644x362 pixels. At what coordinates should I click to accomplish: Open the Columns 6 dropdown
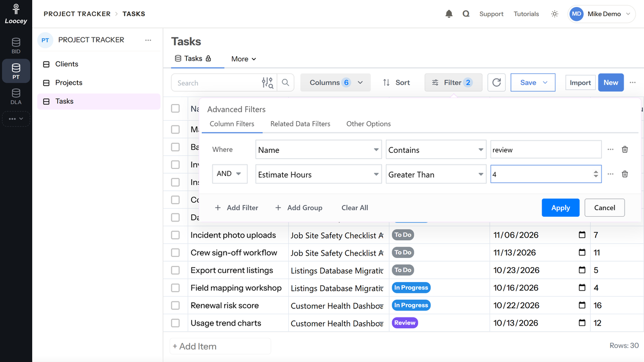click(x=335, y=83)
